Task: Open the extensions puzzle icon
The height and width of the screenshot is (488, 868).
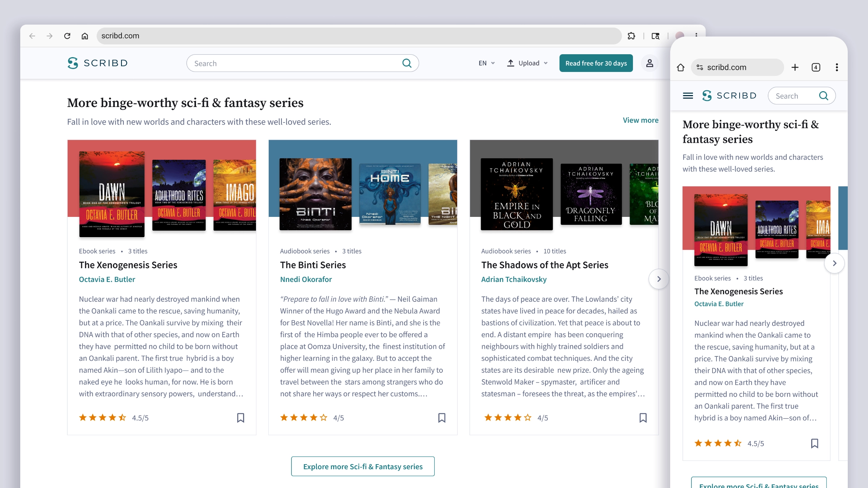Action: coord(631,36)
